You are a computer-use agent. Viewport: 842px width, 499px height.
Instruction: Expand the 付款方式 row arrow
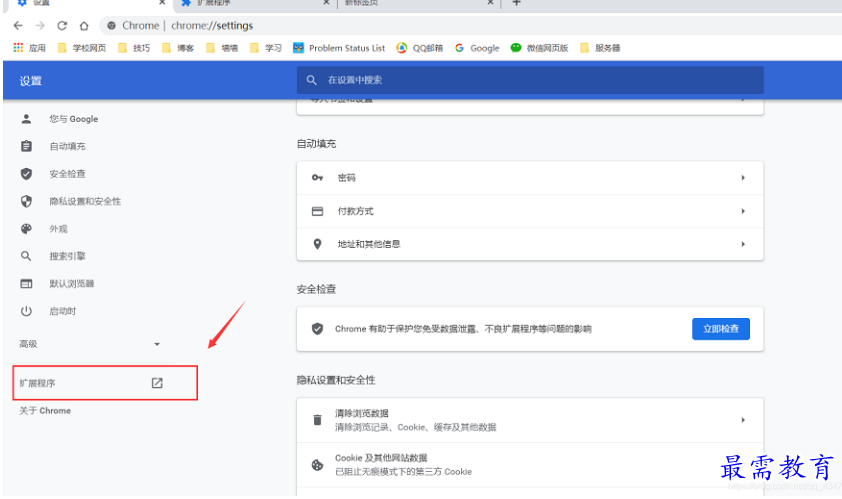point(743,211)
